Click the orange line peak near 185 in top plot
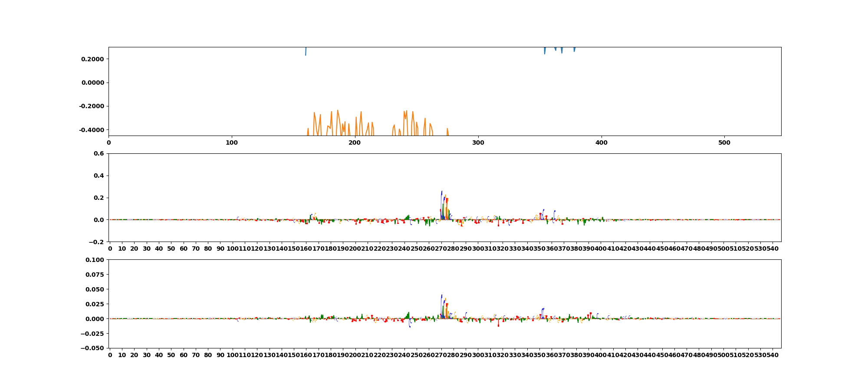 pos(337,111)
